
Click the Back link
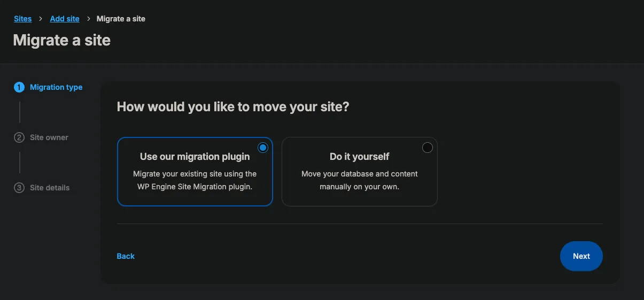(126, 256)
